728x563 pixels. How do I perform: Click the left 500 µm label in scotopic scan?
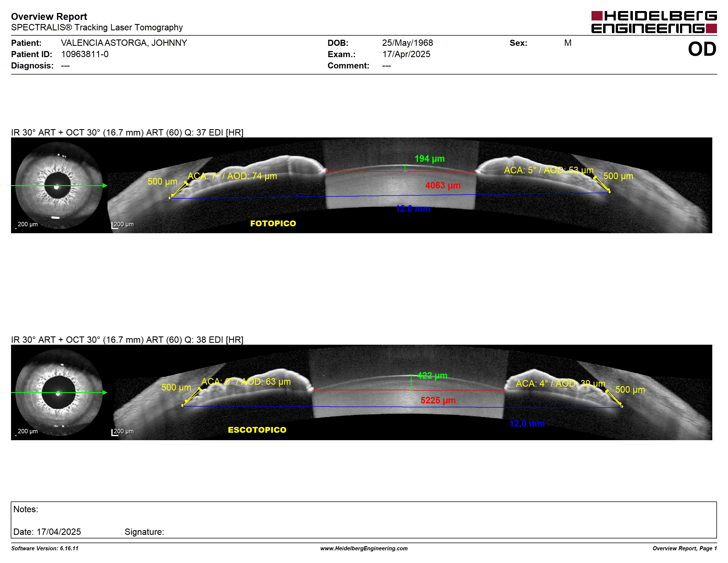pos(176,387)
